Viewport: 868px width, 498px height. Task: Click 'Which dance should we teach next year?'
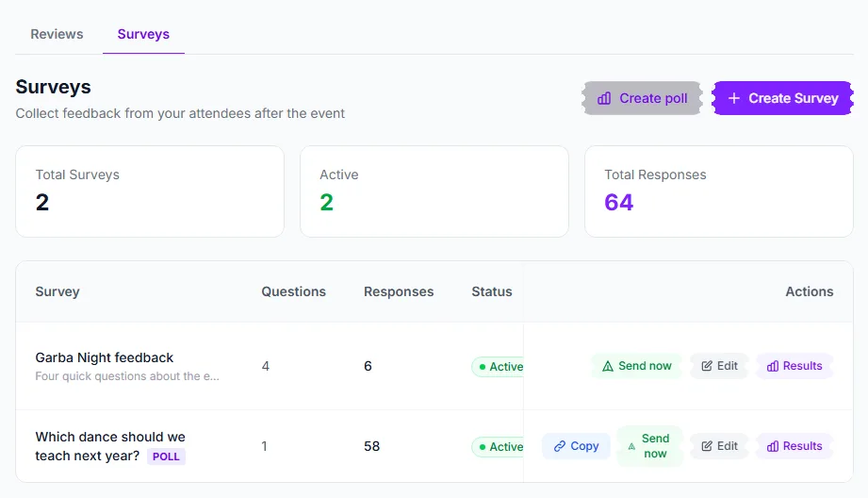point(110,446)
